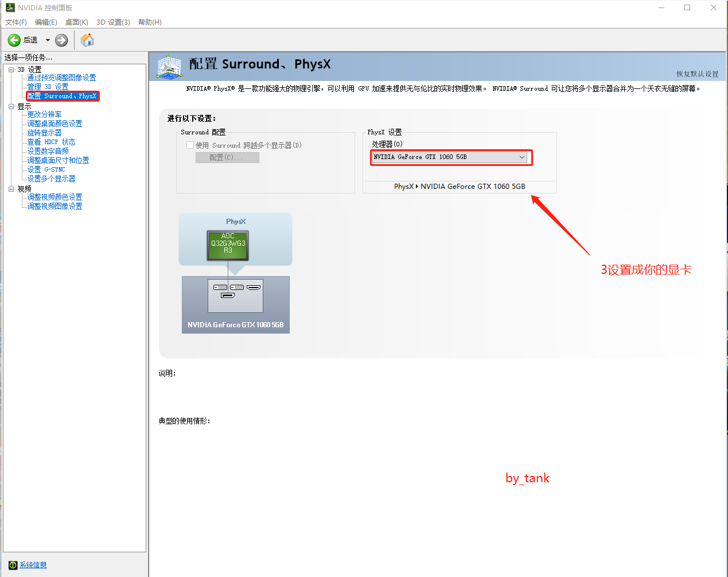Click the GTX 1060 5GB card ports graphic
Image resolution: width=728 pixels, height=577 pixels.
[x=236, y=291]
